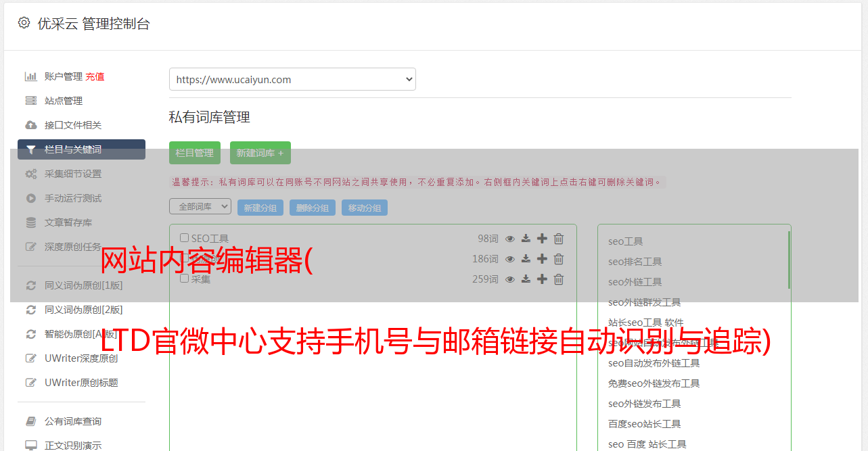
Task: Click the refresh icon beside 同义词伪原创[1版]
Action: 31,285
